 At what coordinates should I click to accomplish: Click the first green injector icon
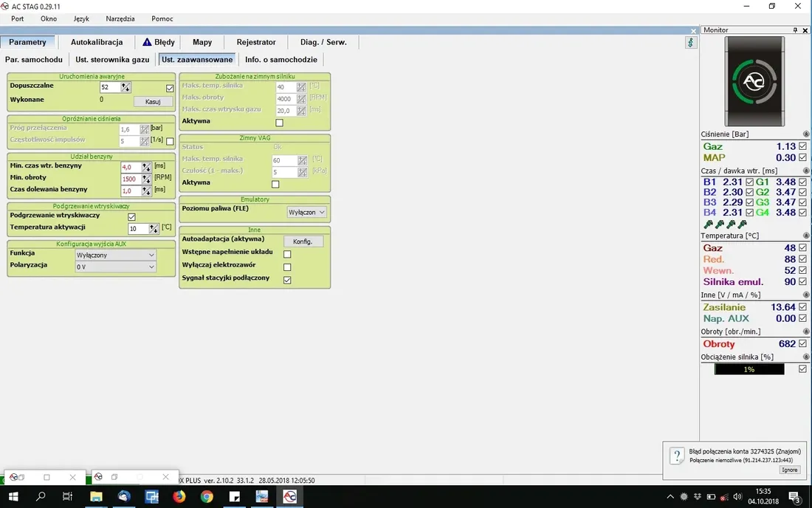pos(709,224)
